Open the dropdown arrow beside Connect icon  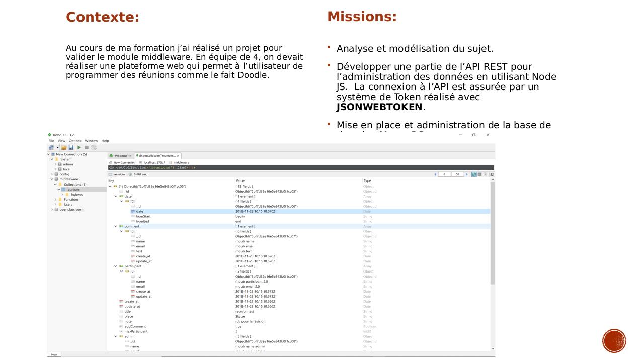(58, 147)
